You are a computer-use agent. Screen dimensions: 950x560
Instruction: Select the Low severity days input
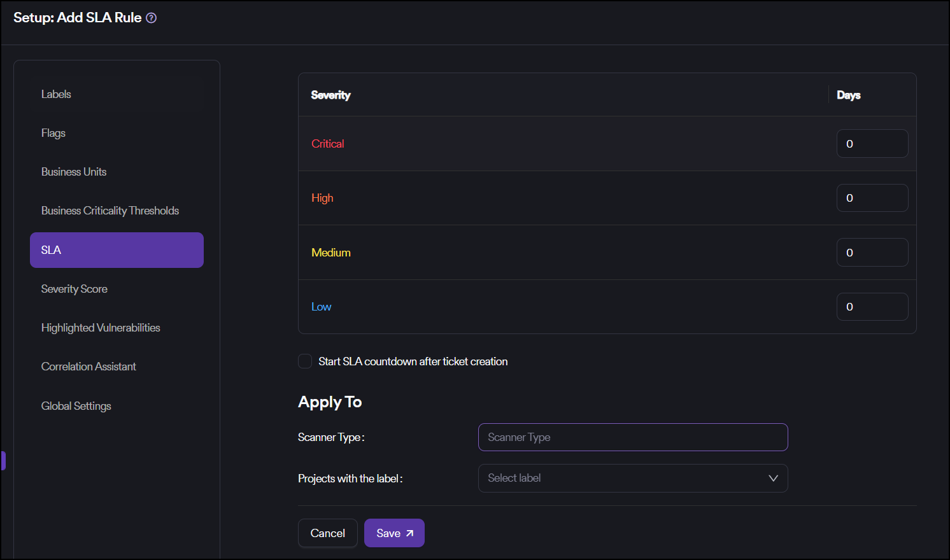pyautogui.click(x=872, y=307)
